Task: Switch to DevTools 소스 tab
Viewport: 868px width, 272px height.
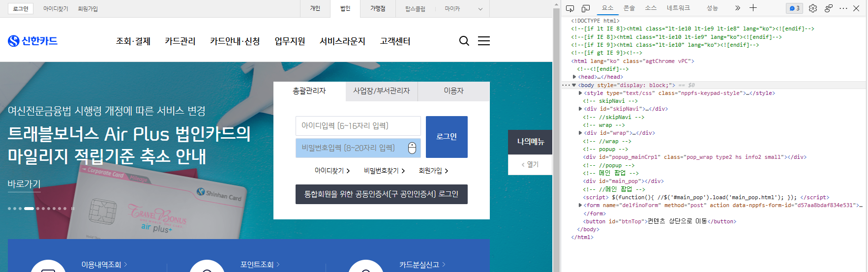Action: point(651,8)
